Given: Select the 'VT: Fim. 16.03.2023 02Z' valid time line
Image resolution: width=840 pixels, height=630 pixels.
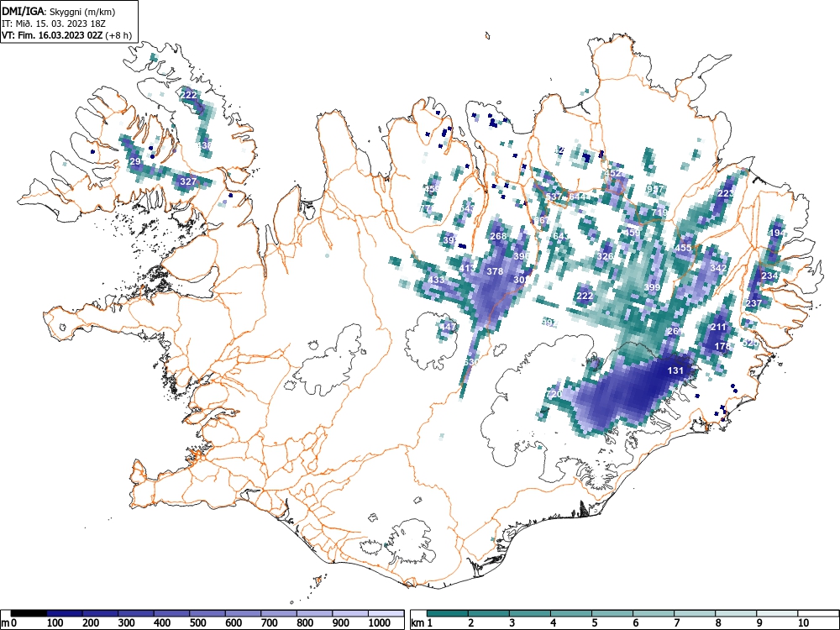Looking at the screenshot, I should click(53, 35).
